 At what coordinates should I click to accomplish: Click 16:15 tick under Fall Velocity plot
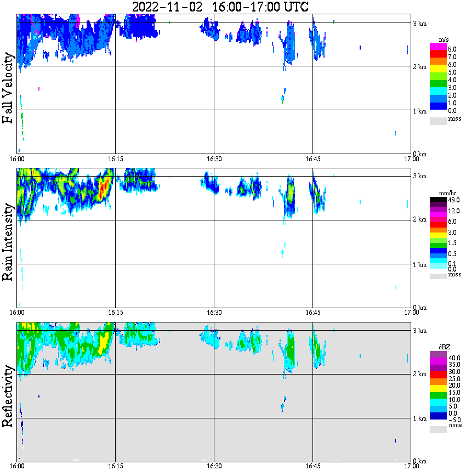(115, 159)
